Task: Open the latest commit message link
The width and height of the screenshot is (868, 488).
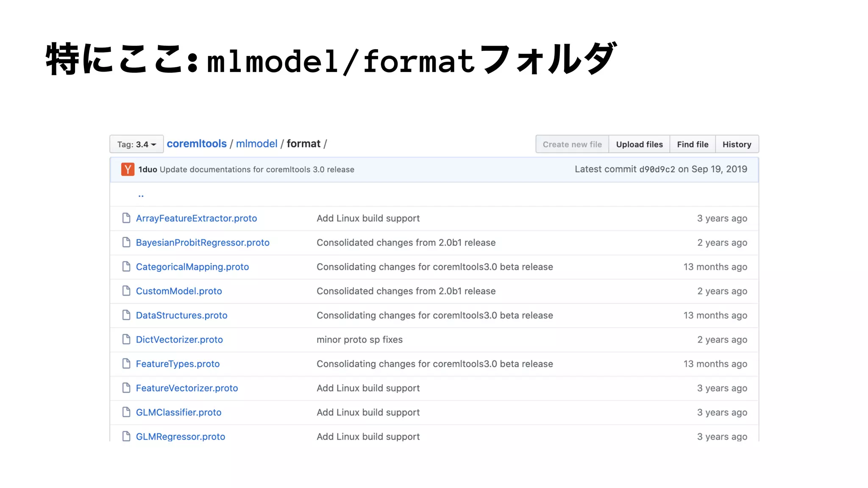Action: [257, 169]
